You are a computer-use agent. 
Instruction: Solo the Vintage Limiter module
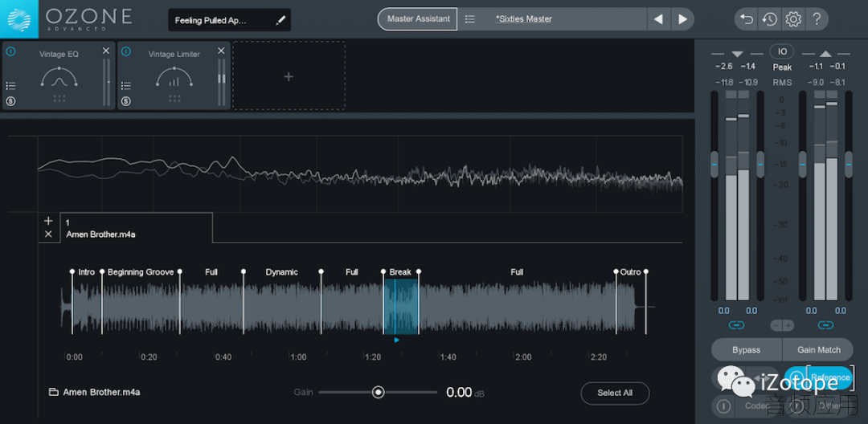point(125,101)
